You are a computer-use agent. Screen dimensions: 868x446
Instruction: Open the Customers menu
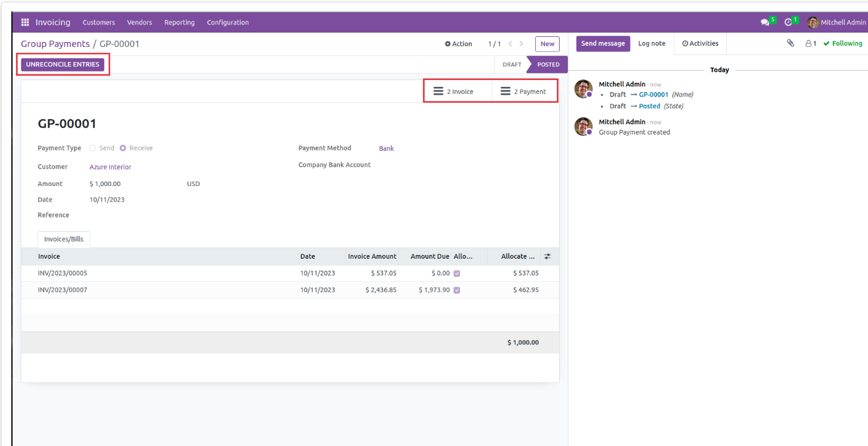coord(99,23)
